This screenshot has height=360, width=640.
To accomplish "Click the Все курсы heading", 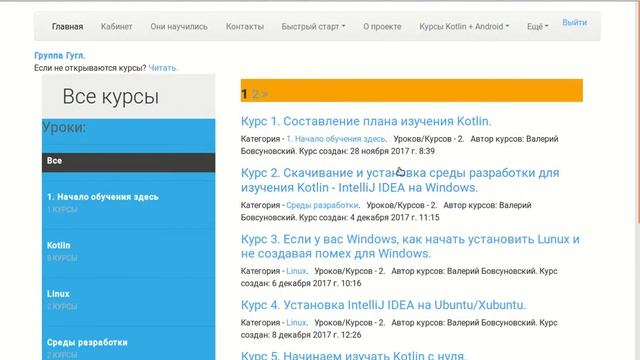I will [111, 97].
